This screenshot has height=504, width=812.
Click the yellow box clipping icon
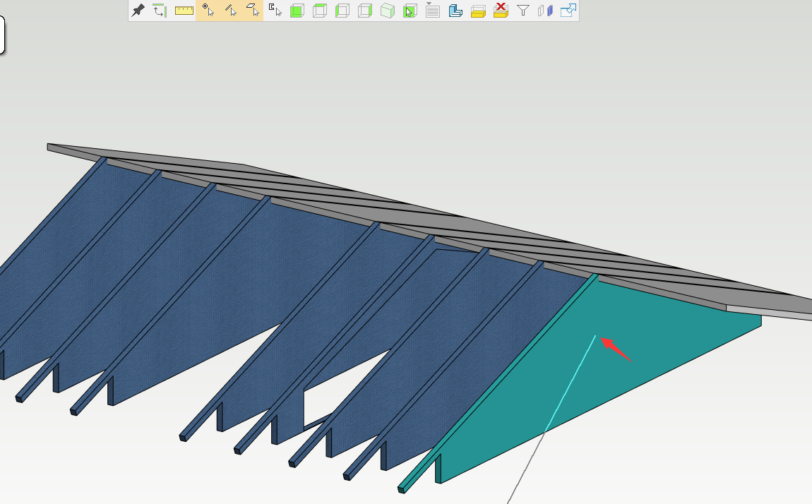tap(478, 11)
